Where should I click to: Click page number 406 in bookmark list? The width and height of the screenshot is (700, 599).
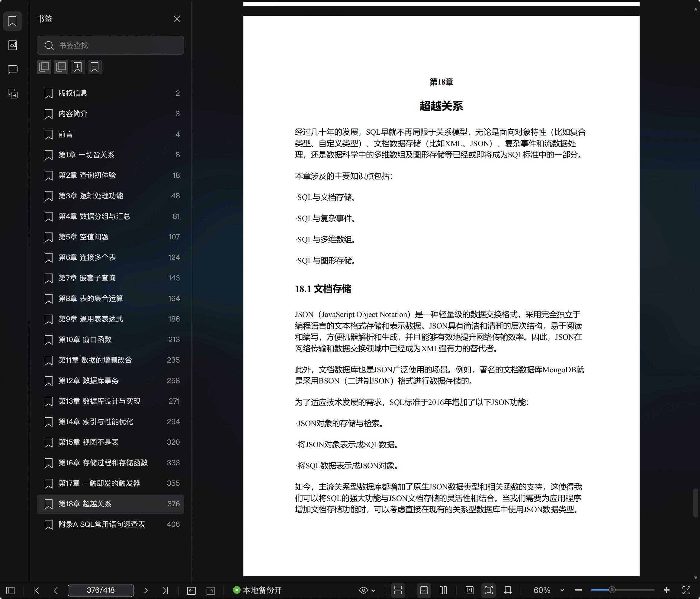[173, 525]
